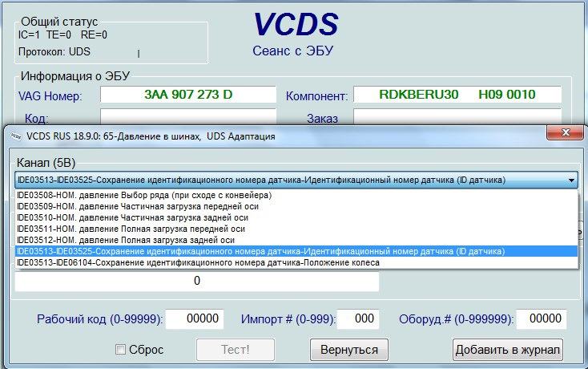Click the Протокол: UDS status text
Image resolution: width=588 pixels, height=369 pixels.
(54, 52)
